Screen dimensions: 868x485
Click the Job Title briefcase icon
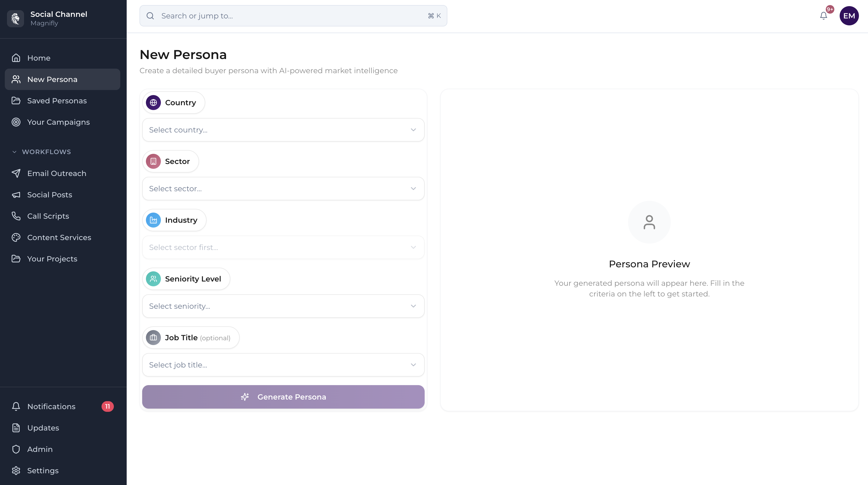click(x=153, y=338)
